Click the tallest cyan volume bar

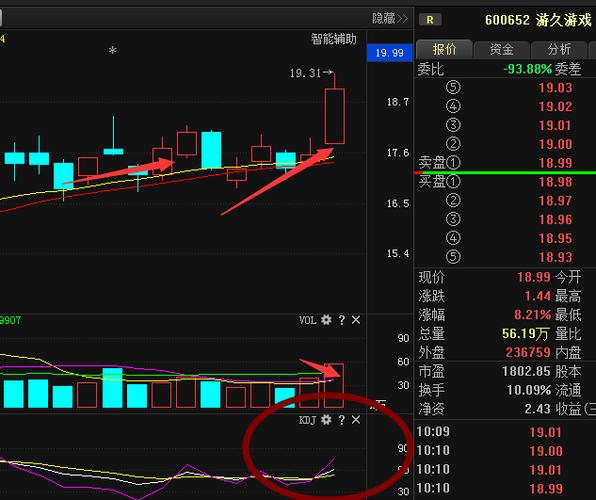113,388
